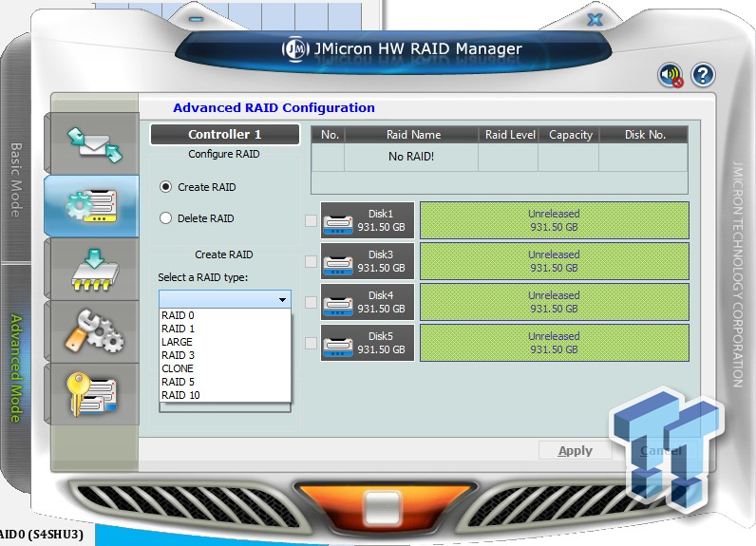756x546 pixels.
Task: Tick the checkbox beside Disk4
Action: pyautogui.click(x=311, y=302)
